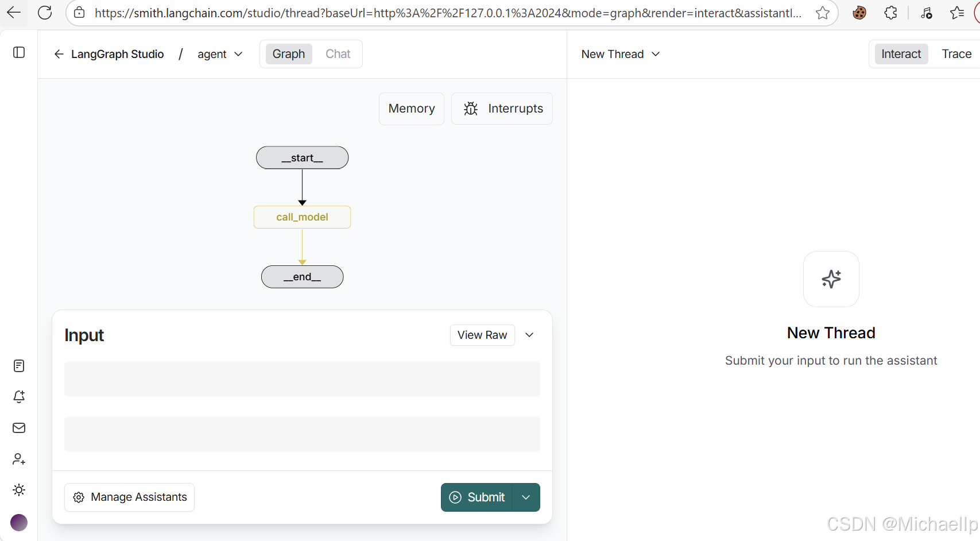Screen dimensions: 980x541
Task: Open the New Thread dropdown
Action: [x=621, y=54]
